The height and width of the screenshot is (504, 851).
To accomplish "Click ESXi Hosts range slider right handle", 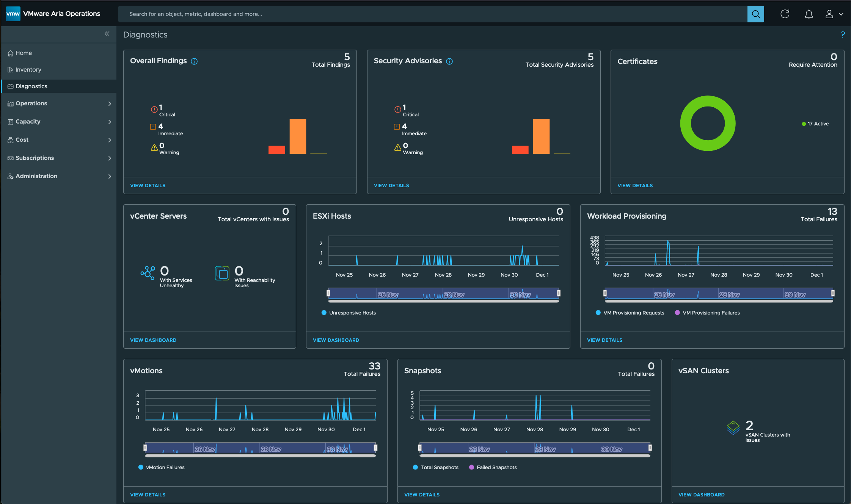I will 559,293.
